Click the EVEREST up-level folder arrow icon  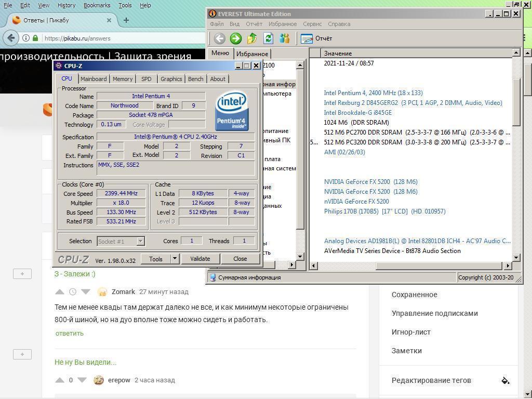click(252, 38)
